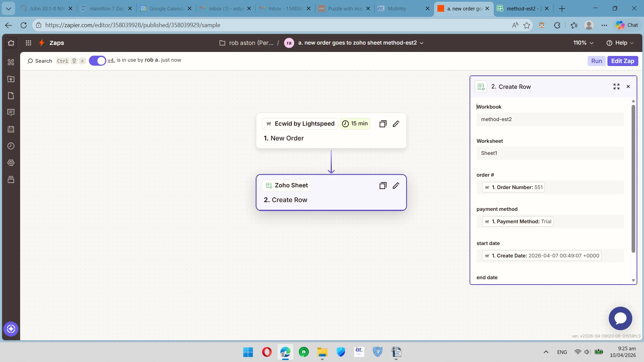Viewport: 644px width, 362px height.
Task: Open the chat support bubble
Action: [x=620, y=318]
